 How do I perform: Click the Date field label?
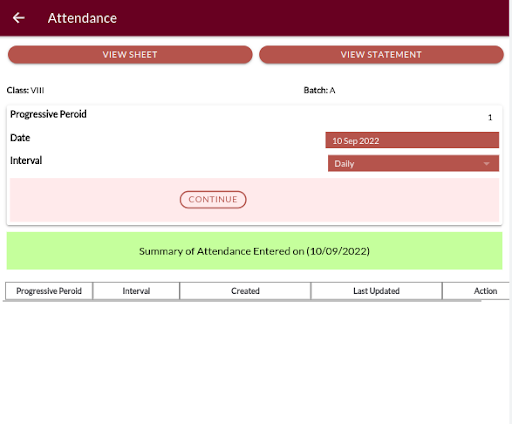[20, 138]
